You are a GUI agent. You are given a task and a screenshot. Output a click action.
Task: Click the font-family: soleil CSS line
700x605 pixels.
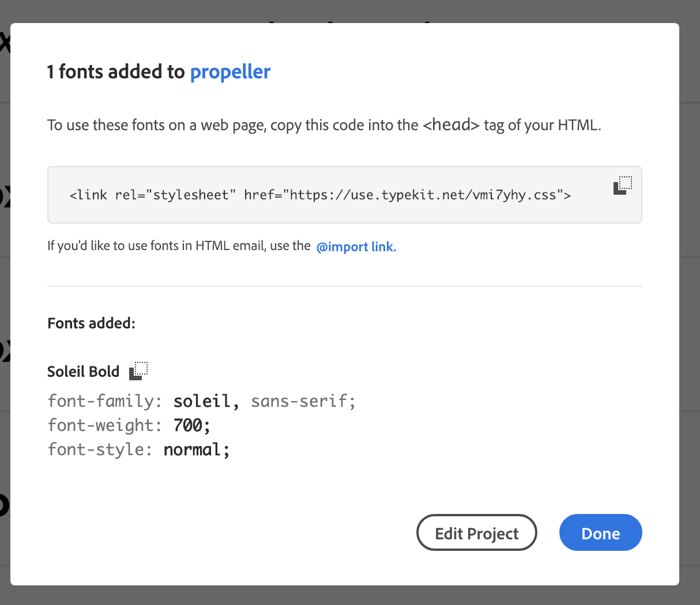coord(201,400)
